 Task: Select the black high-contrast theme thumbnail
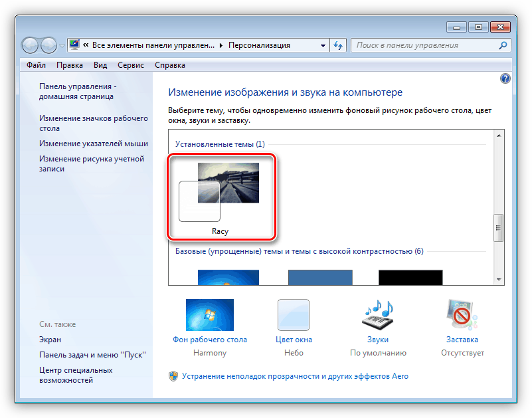click(410, 277)
